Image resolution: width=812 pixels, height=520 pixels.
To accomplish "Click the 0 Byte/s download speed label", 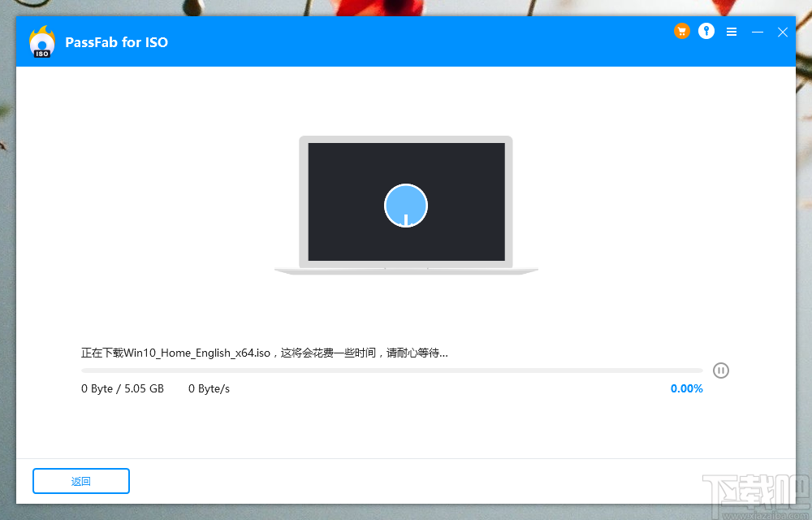I will (209, 388).
